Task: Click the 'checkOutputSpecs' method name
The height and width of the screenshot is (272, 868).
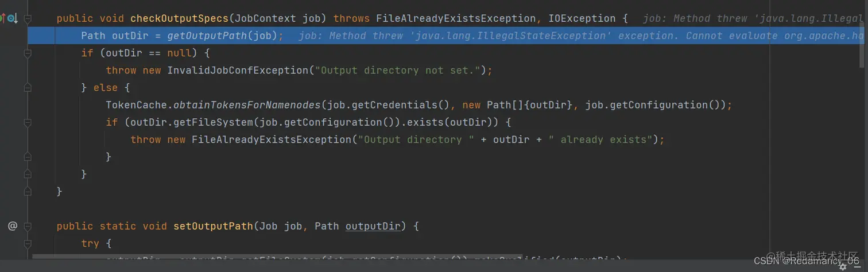Action: pyautogui.click(x=179, y=19)
